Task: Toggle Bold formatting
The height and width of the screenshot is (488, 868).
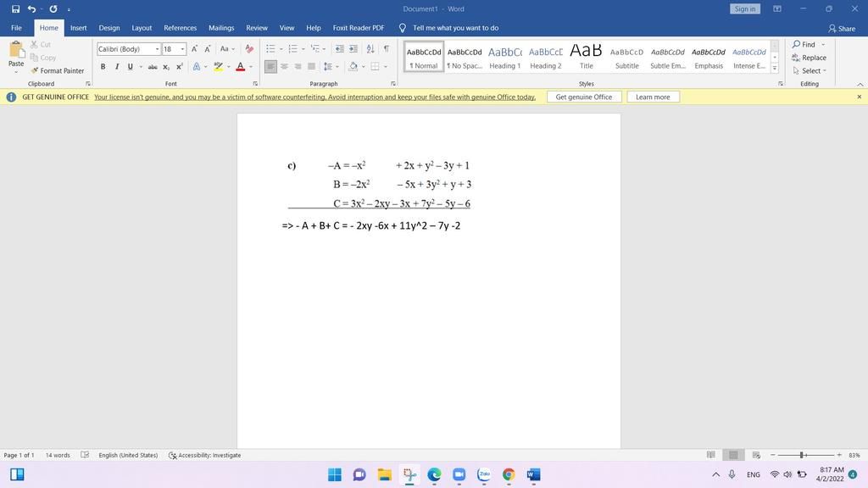Action: (x=103, y=67)
